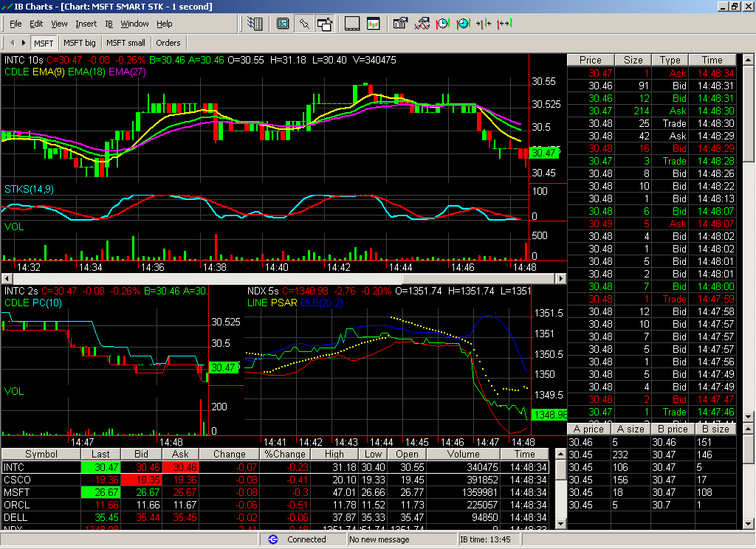Toggle the overlapping windows toolbar button

tap(325, 24)
